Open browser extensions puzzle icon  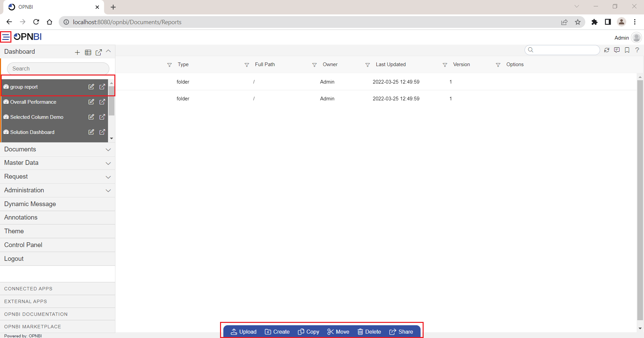click(x=594, y=22)
